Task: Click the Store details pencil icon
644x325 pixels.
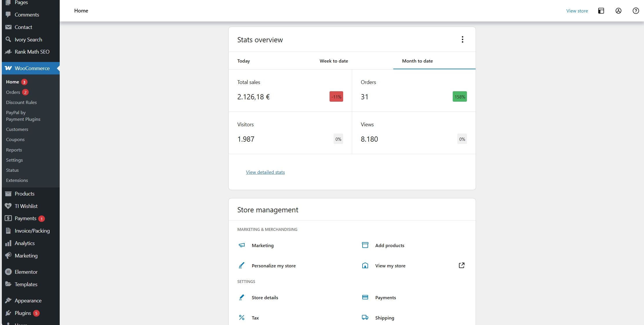Action: [242, 297]
